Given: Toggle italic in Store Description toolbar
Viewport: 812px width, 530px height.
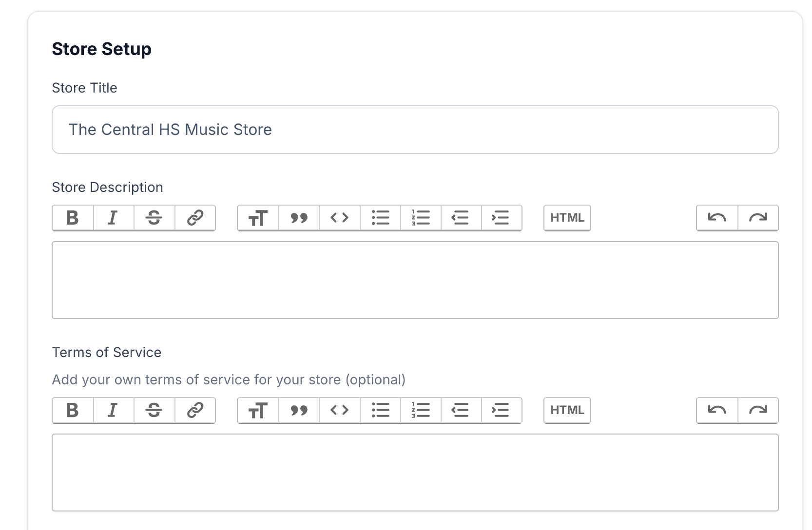Looking at the screenshot, I should 113,218.
